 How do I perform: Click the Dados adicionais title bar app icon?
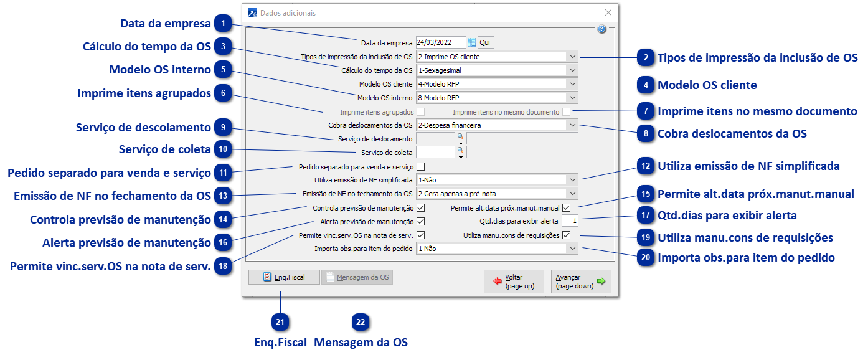pyautogui.click(x=252, y=12)
